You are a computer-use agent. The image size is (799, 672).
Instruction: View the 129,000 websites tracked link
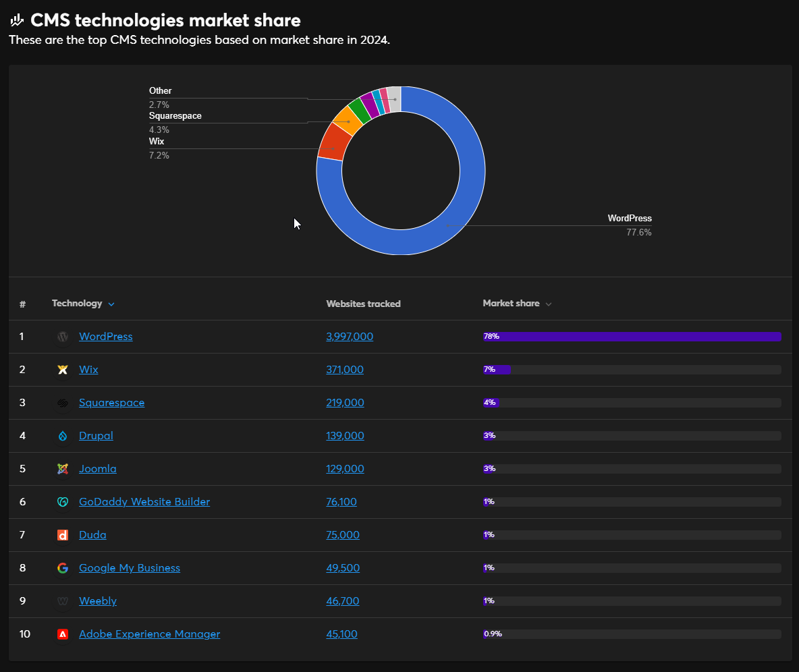[x=345, y=469]
